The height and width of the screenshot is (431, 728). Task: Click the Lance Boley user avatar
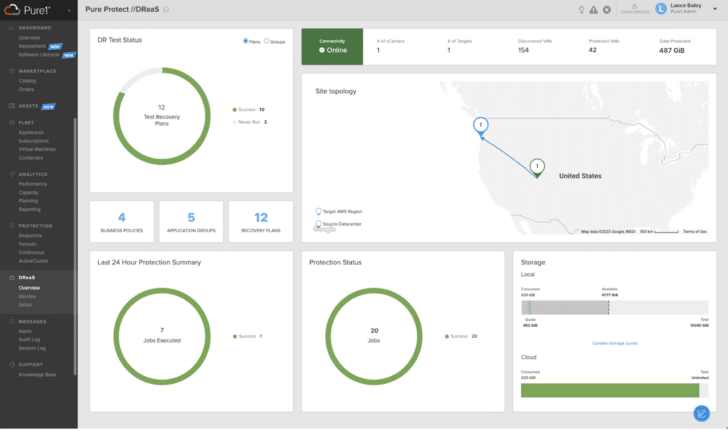tap(661, 8)
